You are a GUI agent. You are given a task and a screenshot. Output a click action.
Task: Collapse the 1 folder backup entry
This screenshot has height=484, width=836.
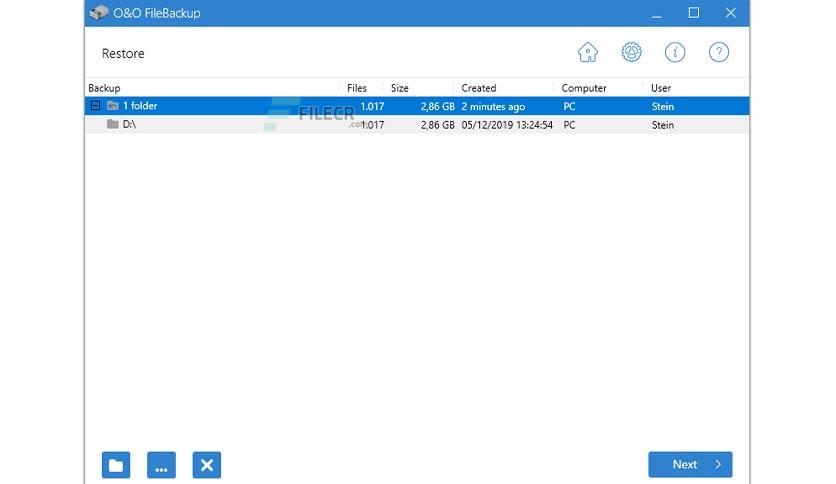(95, 106)
